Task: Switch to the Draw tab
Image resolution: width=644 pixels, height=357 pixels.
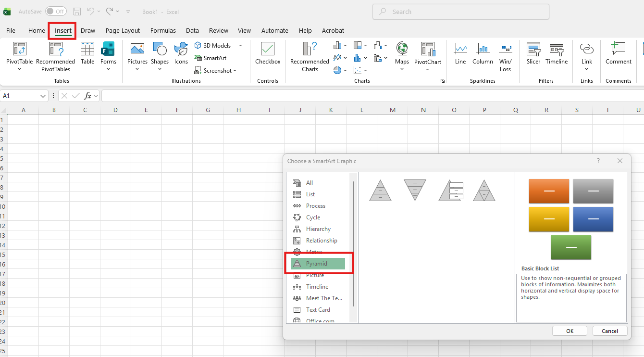Action: (88, 30)
